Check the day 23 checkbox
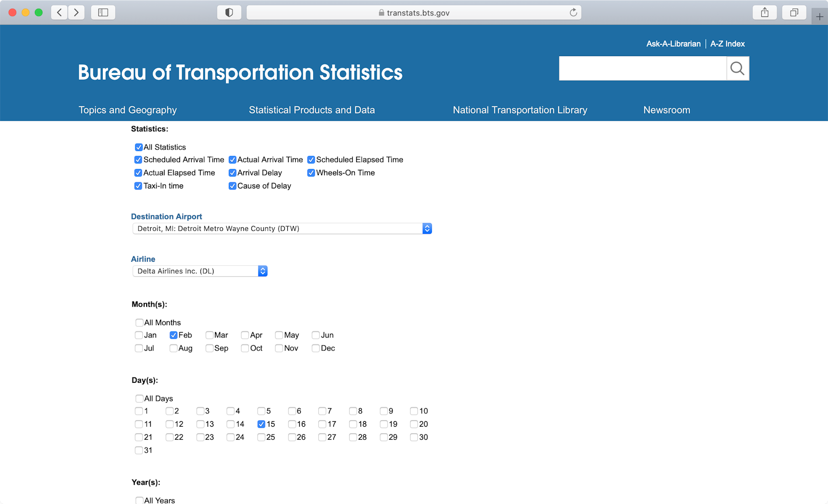 (200, 437)
